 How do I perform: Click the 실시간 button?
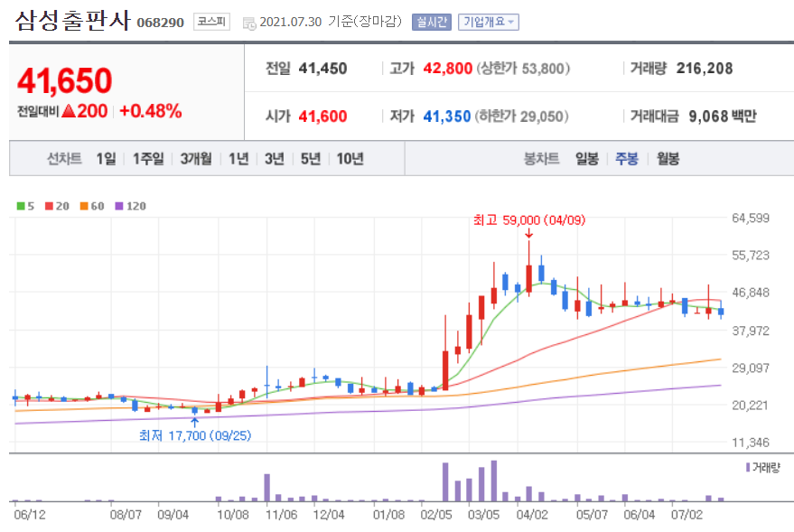432,22
